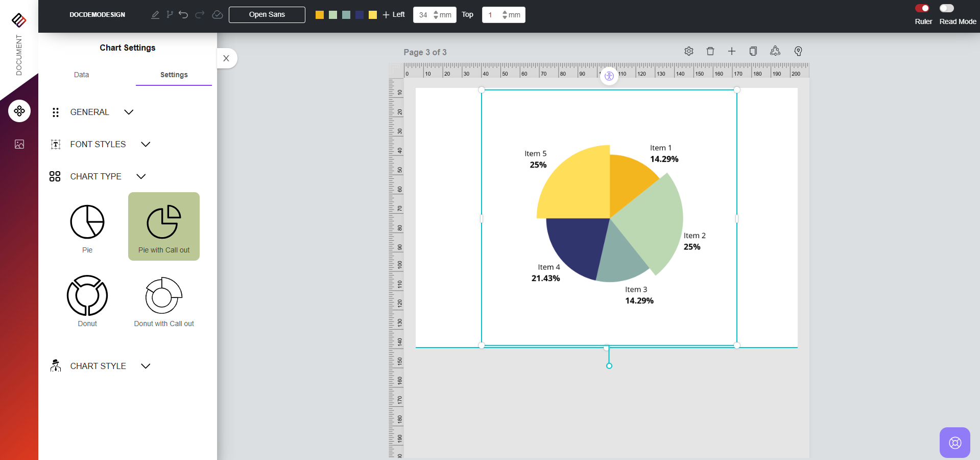
Task: Click the undo arrow in the top toolbar
Action: click(183, 15)
